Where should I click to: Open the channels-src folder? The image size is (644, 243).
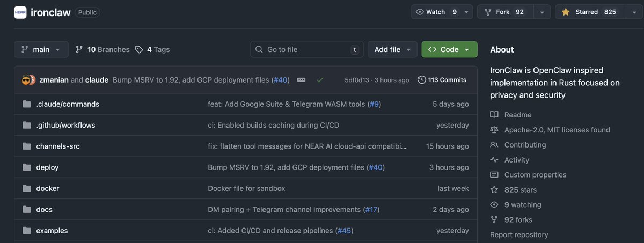tap(58, 146)
